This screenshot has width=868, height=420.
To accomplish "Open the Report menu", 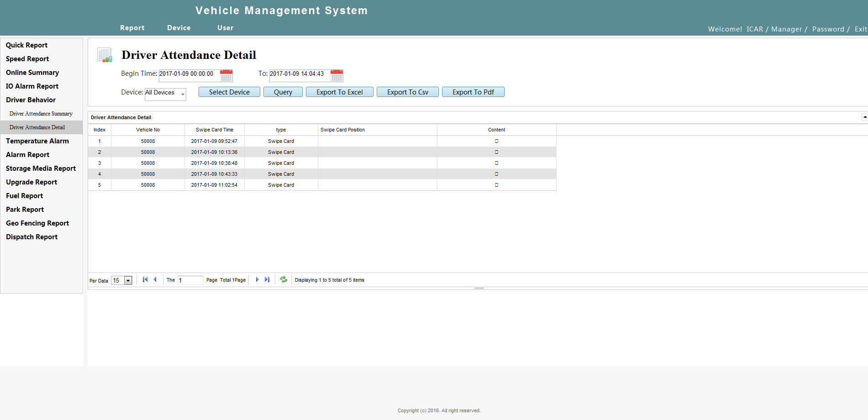I will pos(132,28).
